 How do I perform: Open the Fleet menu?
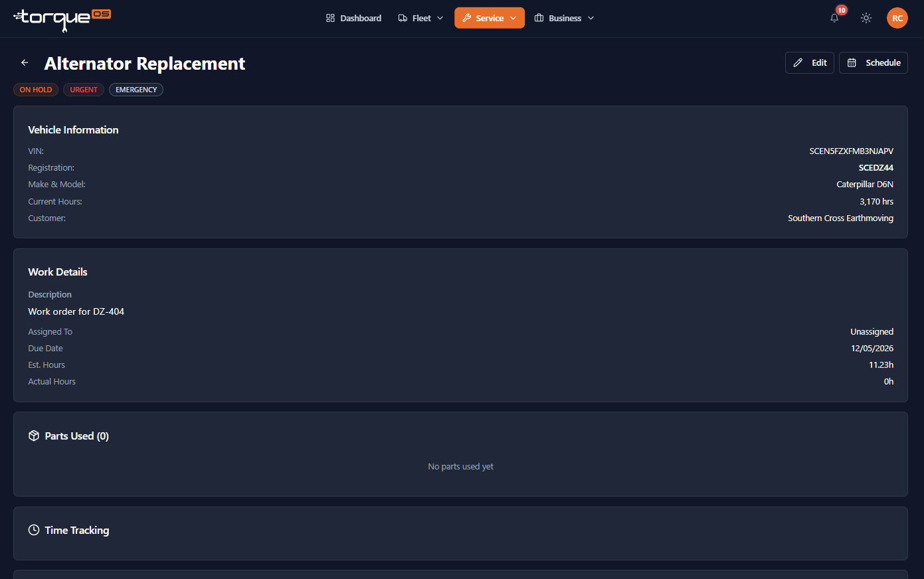[x=420, y=18]
